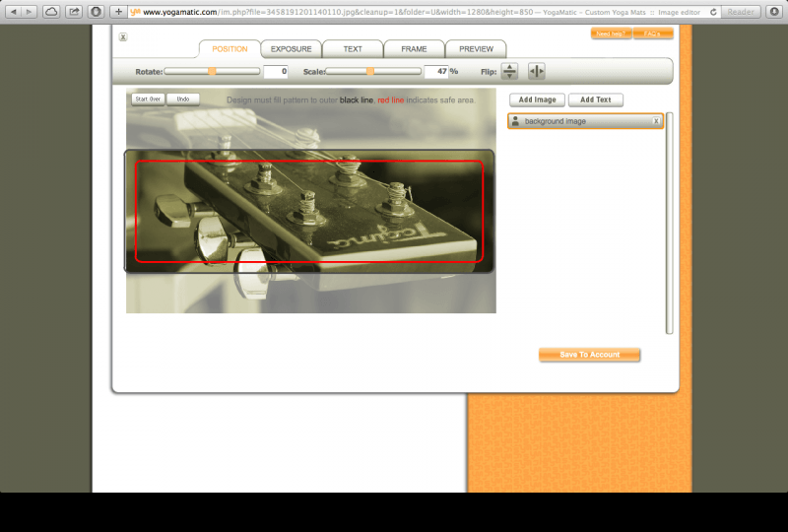788x532 pixels.
Task: Click the Add Image button
Action: pyautogui.click(x=537, y=100)
